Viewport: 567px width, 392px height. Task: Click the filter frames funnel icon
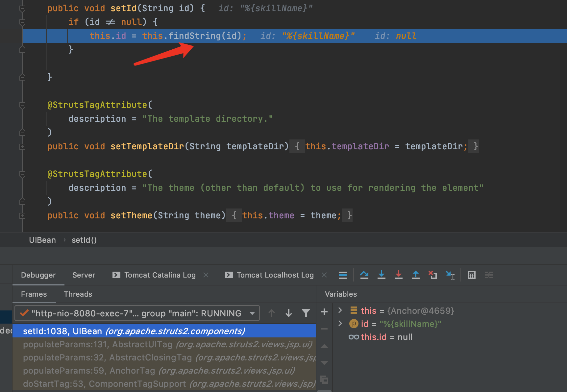tap(306, 313)
